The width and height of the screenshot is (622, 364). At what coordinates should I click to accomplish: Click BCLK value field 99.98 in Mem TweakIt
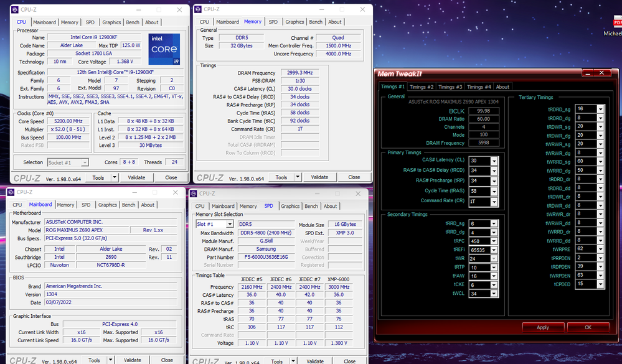(484, 111)
